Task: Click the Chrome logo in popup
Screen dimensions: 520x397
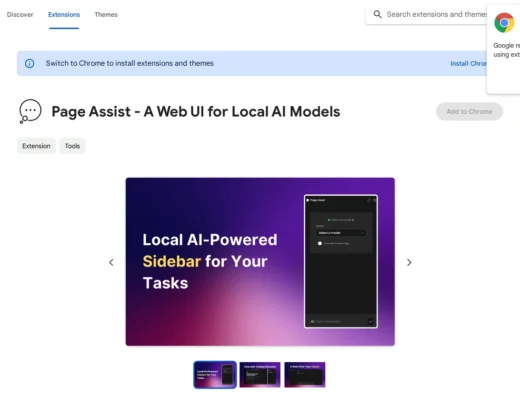Action: point(504,23)
